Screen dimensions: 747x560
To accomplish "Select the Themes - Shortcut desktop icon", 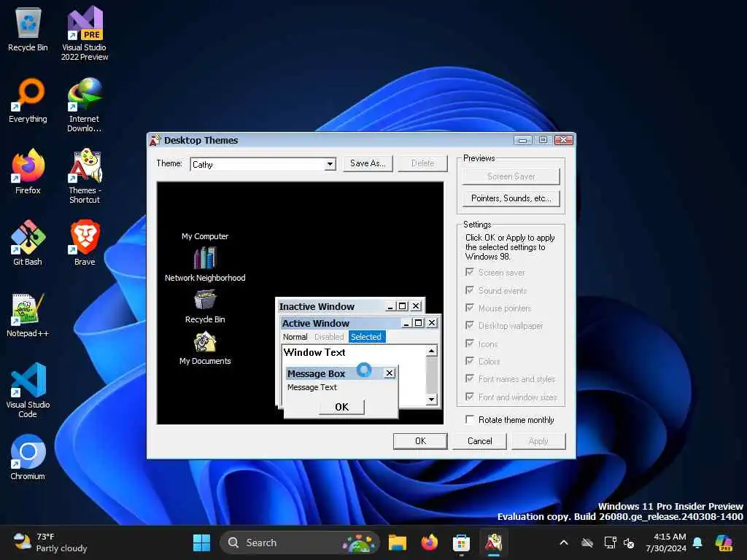I will 85,176.
